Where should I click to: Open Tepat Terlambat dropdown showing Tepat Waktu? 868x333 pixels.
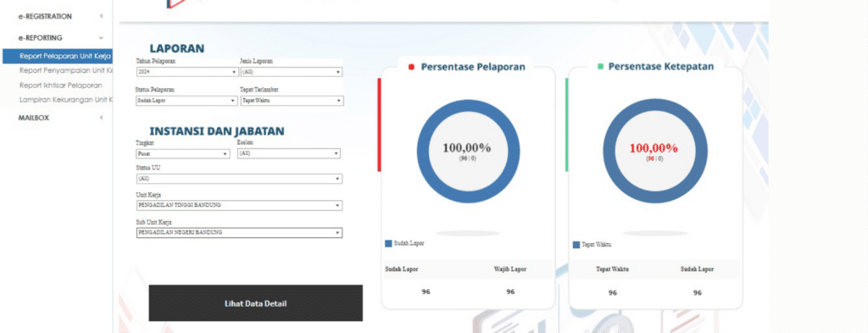(292, 101)
